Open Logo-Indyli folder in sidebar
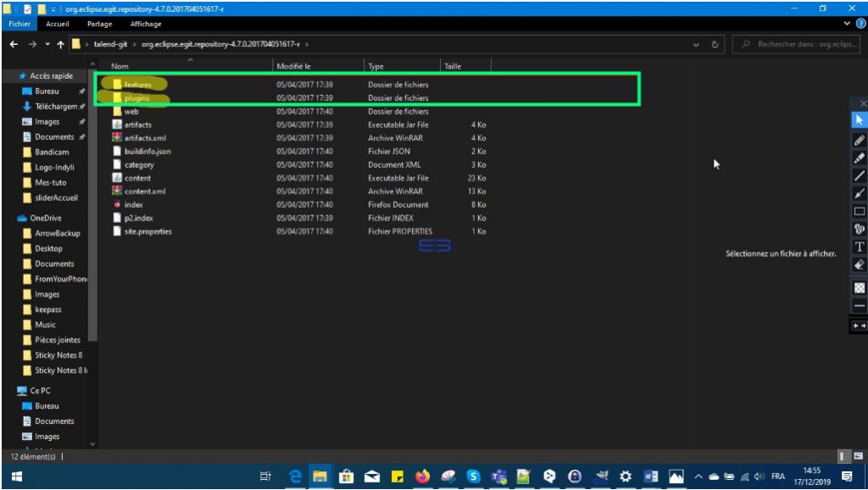The image size is (868, 490). pos(54,167)
